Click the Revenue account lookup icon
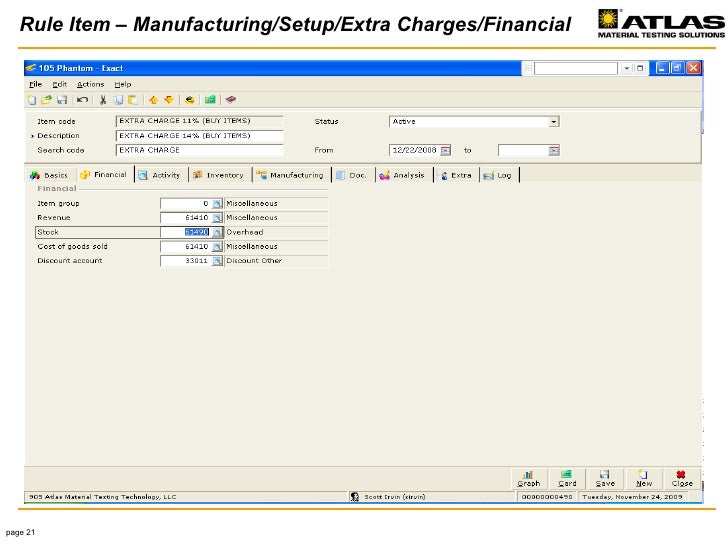Image resolution: width=728 pixels, height=546 pixels. (217, 218)
